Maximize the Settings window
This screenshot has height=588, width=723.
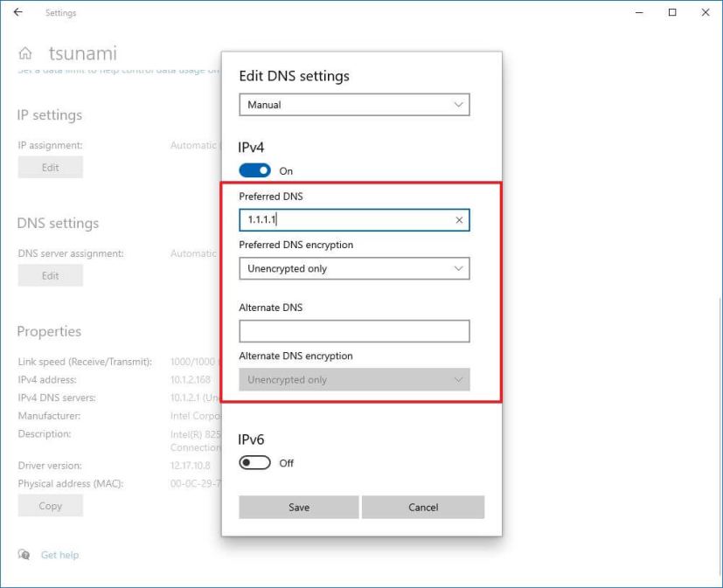(x=672, y=12)
